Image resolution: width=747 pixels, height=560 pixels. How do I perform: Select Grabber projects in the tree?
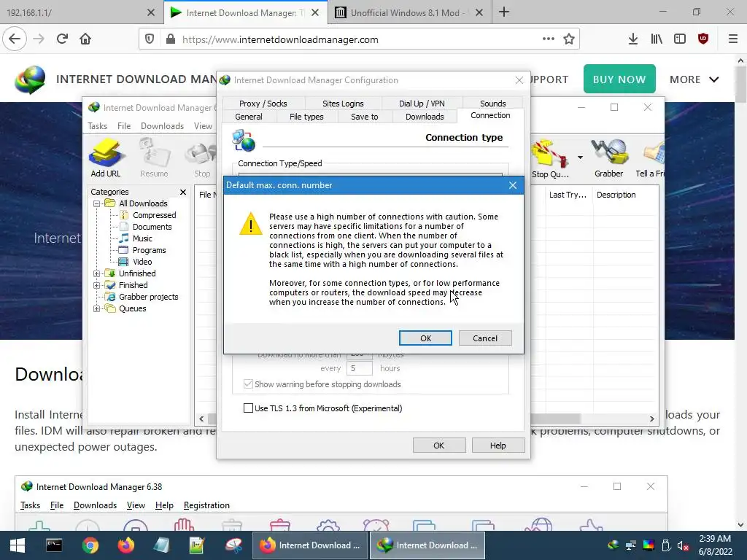(x=148, y=297)
